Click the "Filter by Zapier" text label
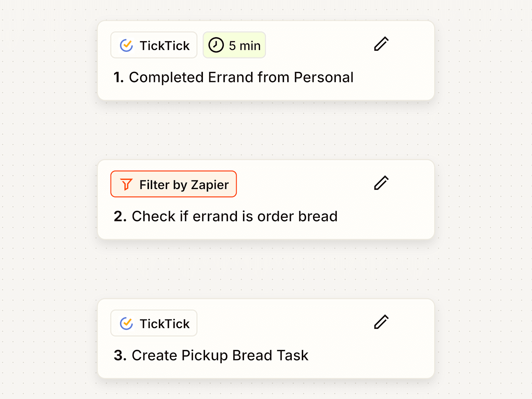 tap(184, 185)
